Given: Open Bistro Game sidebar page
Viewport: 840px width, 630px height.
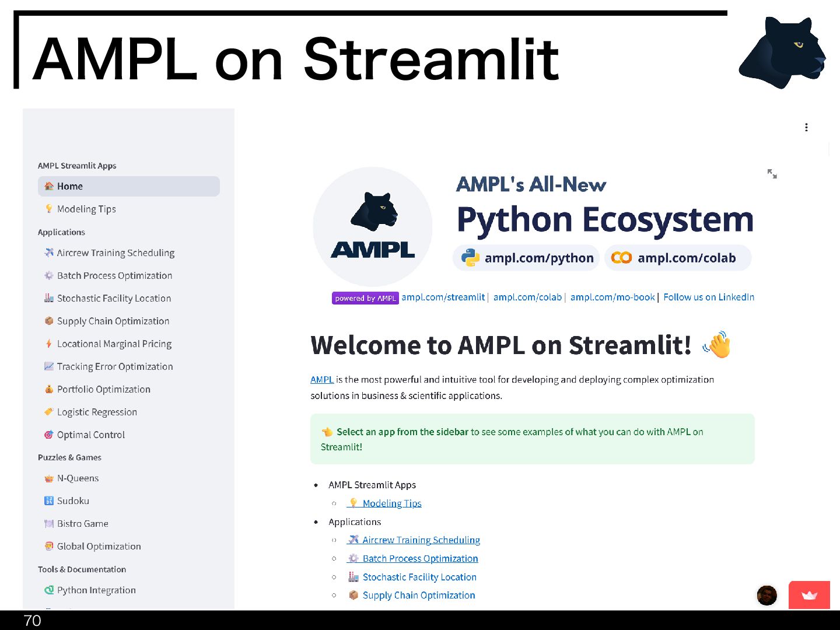Looking at the screenshot, I should [x=129, y=523].
